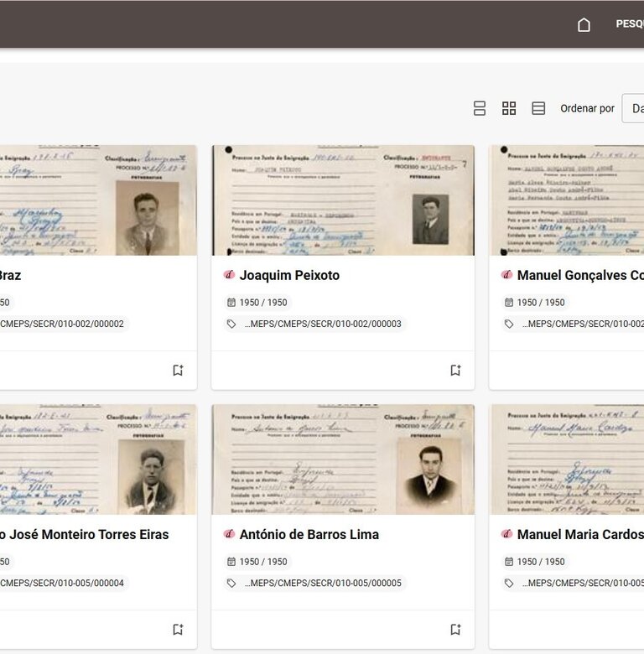644x654 pixels.
Task: Switch to the compact table view icon
Action: (538, 108)
